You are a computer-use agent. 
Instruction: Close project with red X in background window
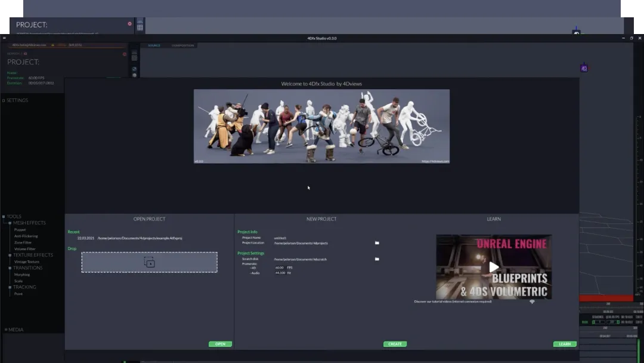point(130,24)
